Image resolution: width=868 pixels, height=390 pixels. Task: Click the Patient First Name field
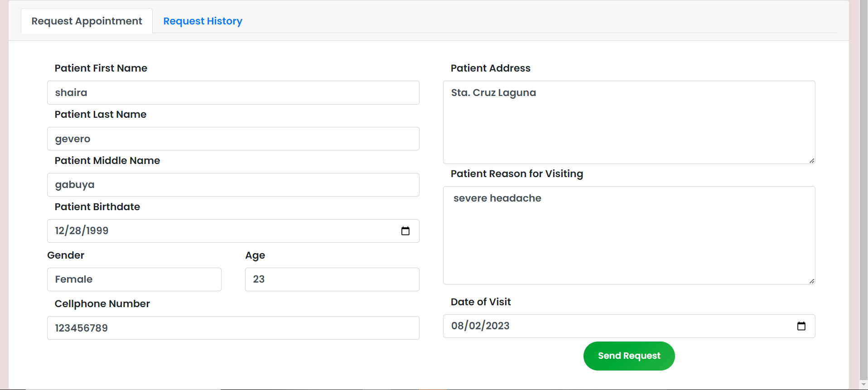pyautogui.click(x=233, y=93)
